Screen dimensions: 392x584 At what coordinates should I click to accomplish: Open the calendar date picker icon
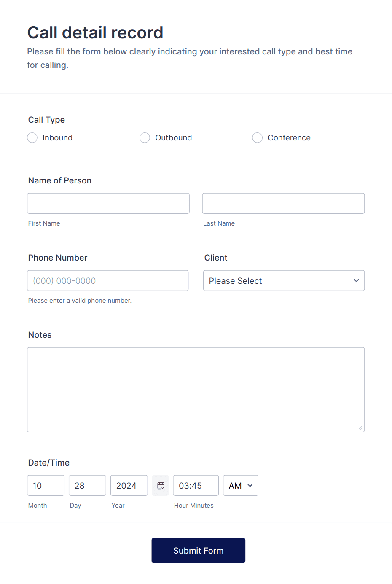pos(160,485)
